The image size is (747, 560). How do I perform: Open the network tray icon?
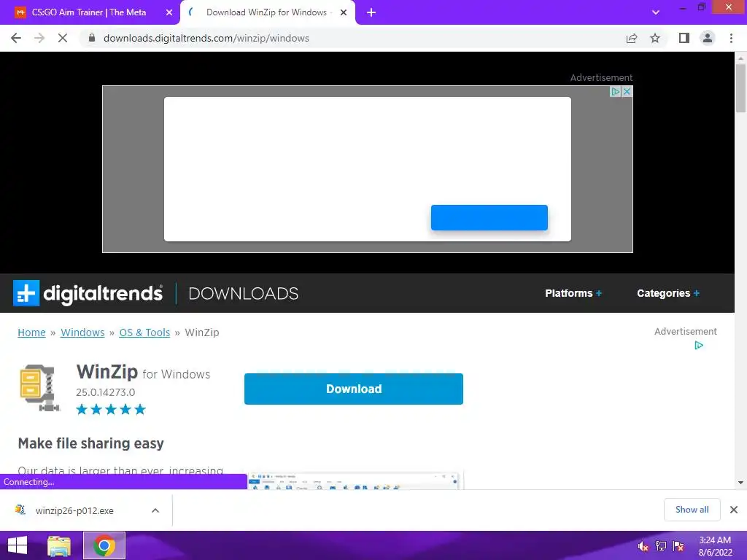coord(661,546)
